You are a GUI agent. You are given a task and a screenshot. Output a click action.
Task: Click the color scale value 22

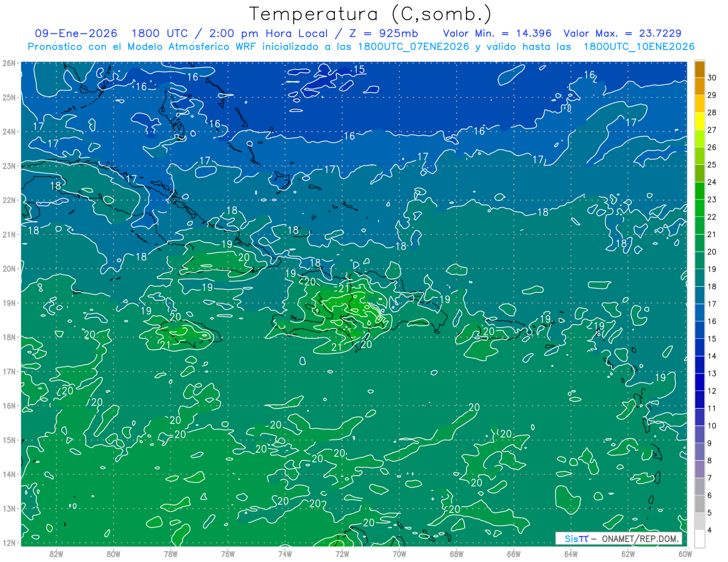coord(712,217)
